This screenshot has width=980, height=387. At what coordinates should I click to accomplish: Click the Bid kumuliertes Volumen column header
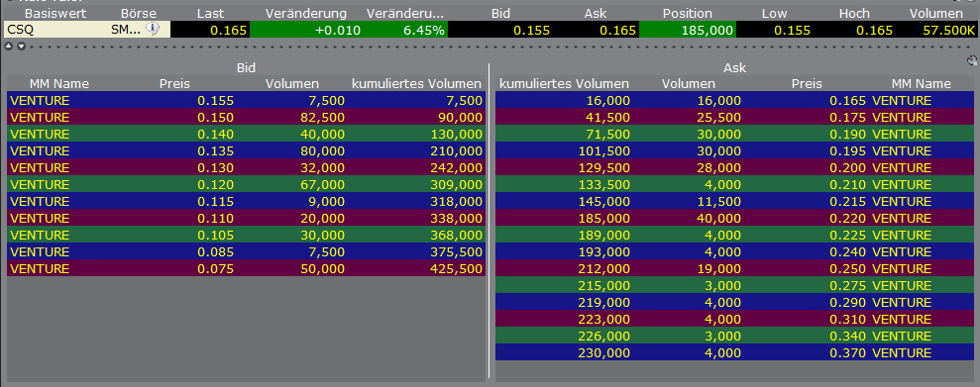417,84
